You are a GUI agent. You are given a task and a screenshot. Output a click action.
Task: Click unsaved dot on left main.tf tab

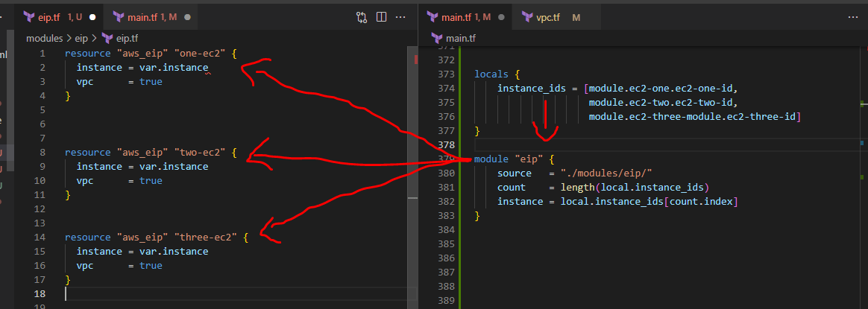tap(187, 17)
